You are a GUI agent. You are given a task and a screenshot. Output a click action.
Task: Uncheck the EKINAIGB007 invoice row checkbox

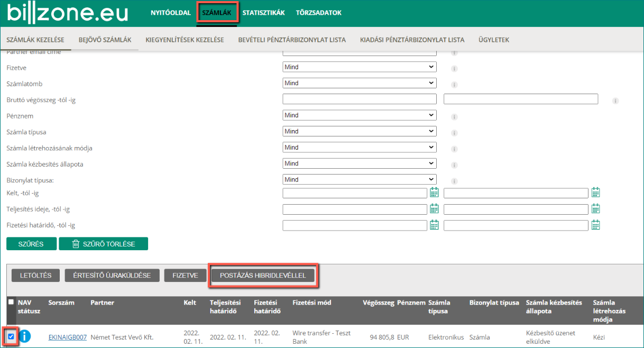(x=11, y=337)
